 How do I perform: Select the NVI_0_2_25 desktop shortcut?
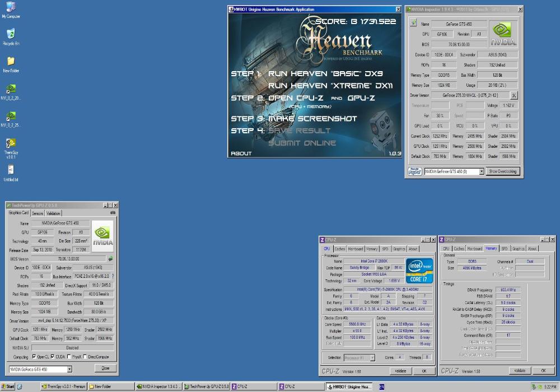pos(11,119)
